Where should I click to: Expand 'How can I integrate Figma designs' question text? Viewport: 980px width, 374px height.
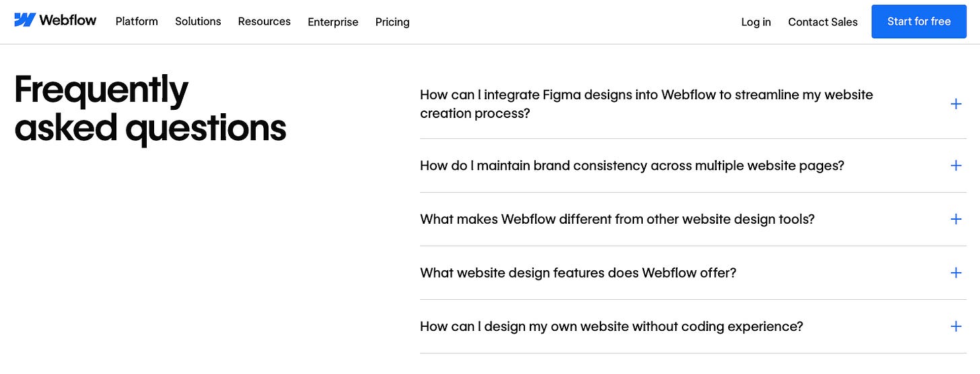tap(646, 104)
